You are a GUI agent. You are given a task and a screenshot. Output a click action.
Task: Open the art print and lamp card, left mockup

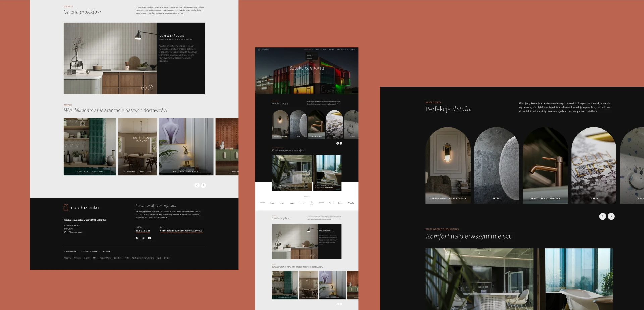tap(186, 147)
